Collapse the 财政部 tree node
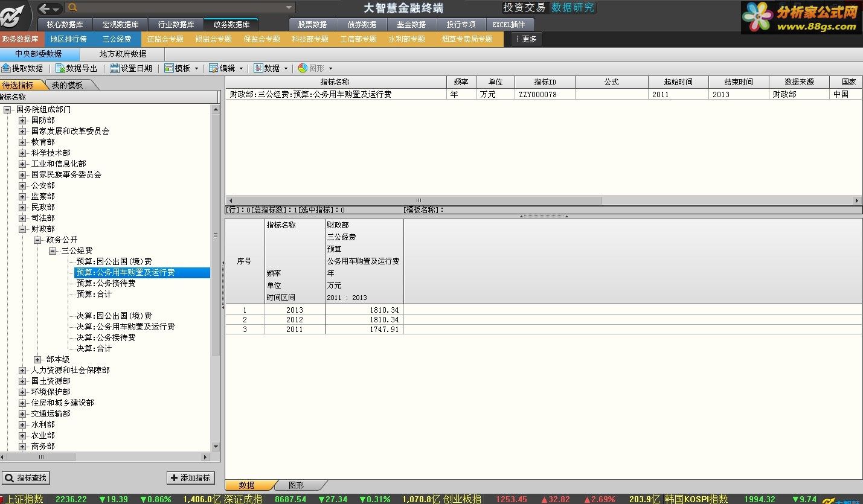Image resolution: width=863 pixels, height=504 pixels. pyautogui.click(x=22, y=229)
